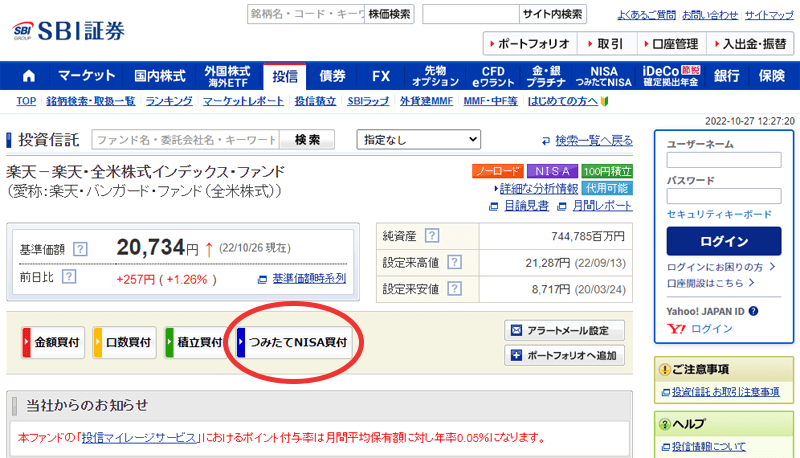
Task: Click the fund 検索 button
Action: tap(307, 140)
